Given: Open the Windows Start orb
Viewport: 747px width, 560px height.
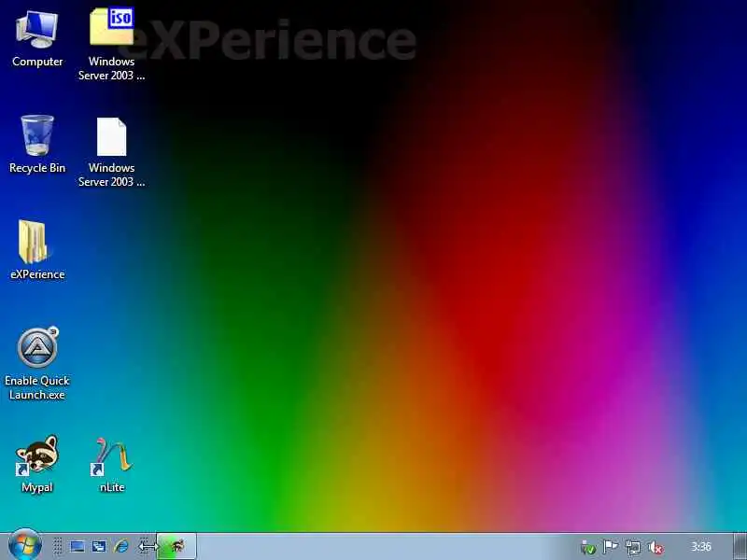Looking at the screenshot, I should tap(25, 545).
